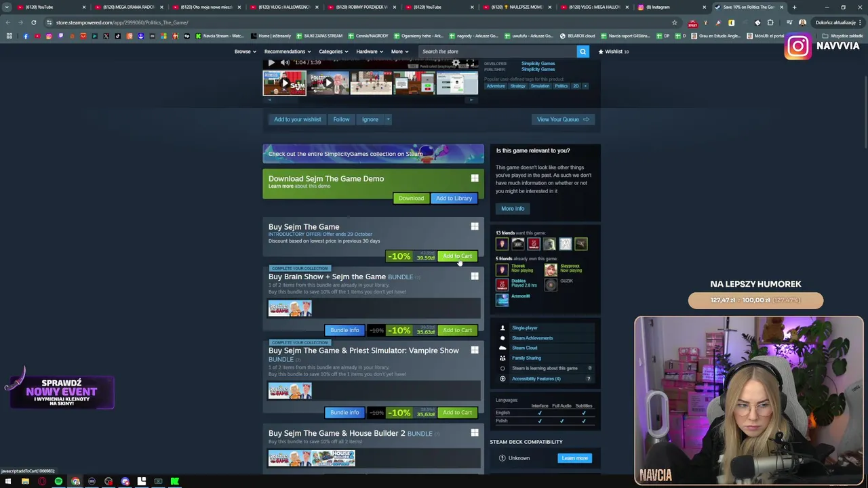Click the Ignore button
868x488 pixels.
coord(370,119)
